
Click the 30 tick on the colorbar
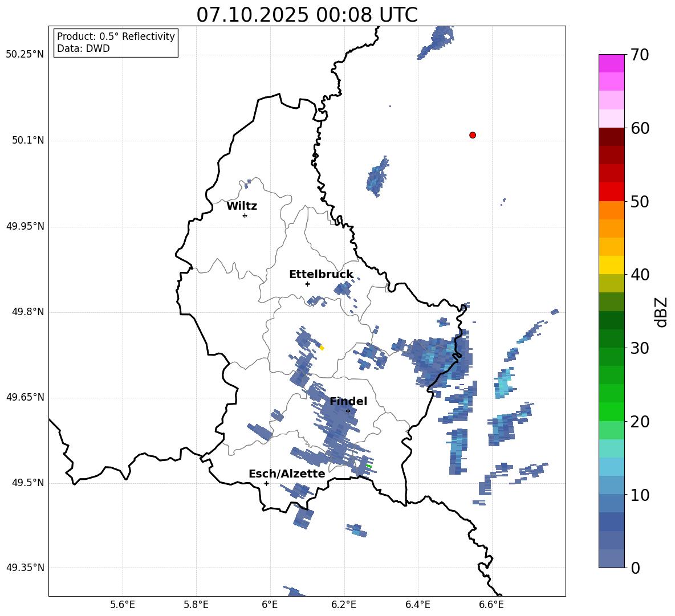point(640,348)
